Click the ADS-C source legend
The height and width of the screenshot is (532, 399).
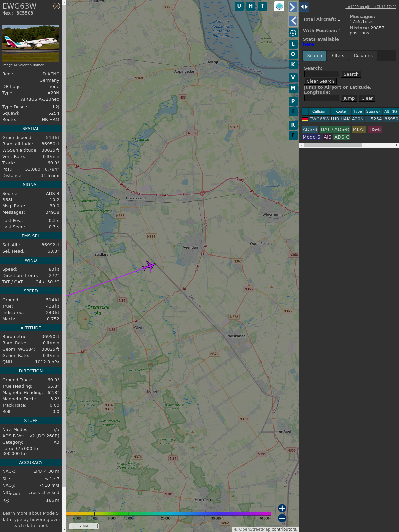click(342, 137)
